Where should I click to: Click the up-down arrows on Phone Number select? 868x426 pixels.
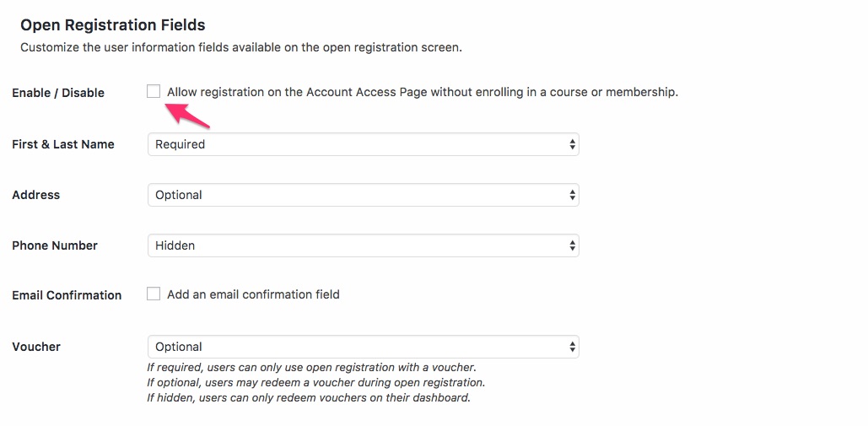573,245
